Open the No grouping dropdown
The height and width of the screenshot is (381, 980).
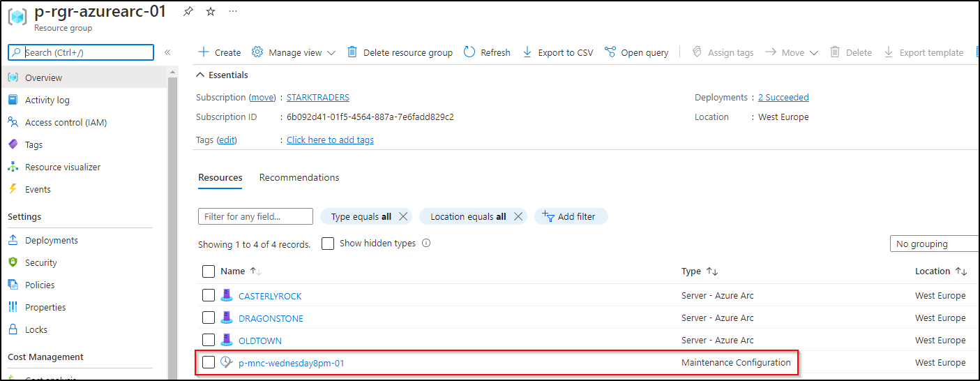935,244
